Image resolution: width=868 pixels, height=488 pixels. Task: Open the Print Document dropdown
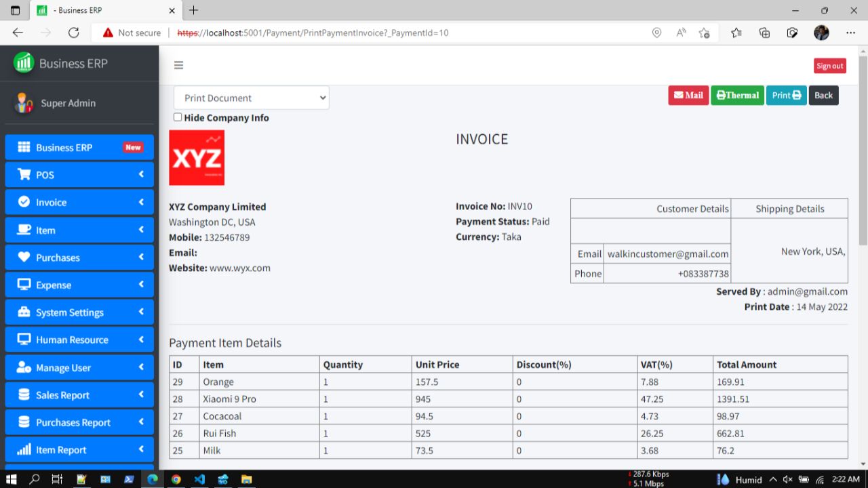251,97
